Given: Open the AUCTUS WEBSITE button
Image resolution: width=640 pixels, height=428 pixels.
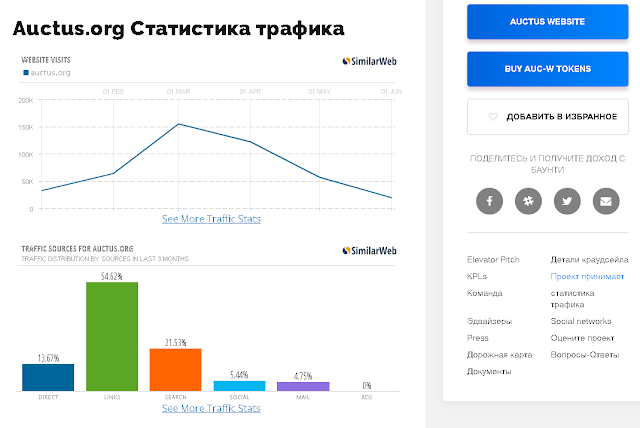Looking at the screenshot, I should tap(547, 22).
